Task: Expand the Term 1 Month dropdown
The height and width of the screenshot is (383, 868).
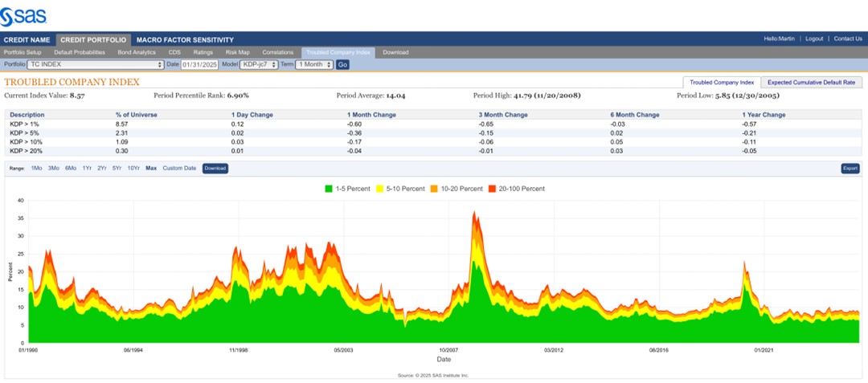Action: point(313,64)
